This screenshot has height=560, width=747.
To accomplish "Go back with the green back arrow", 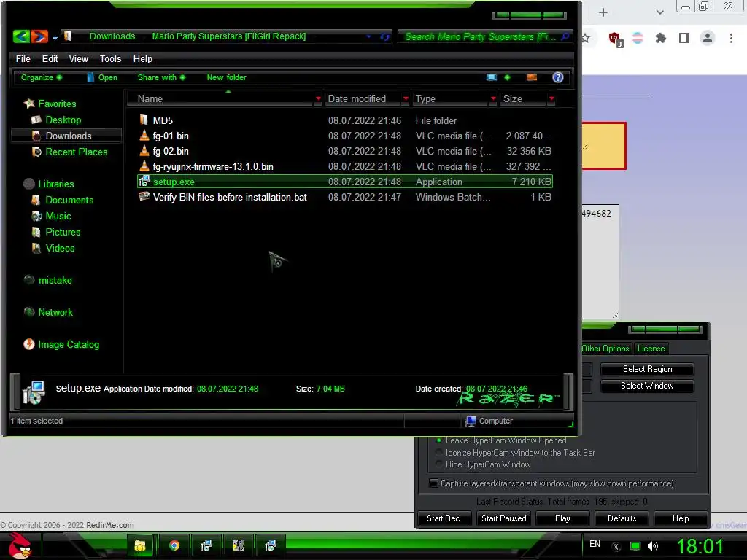I will pos(21,36).
